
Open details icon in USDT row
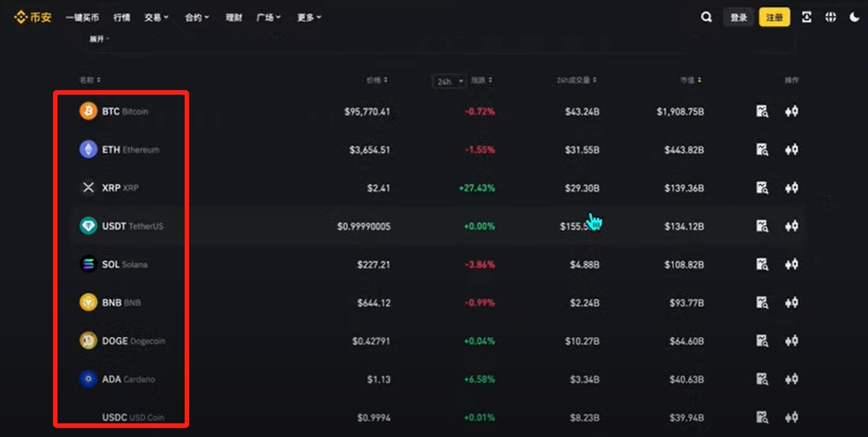coord(762,226)
